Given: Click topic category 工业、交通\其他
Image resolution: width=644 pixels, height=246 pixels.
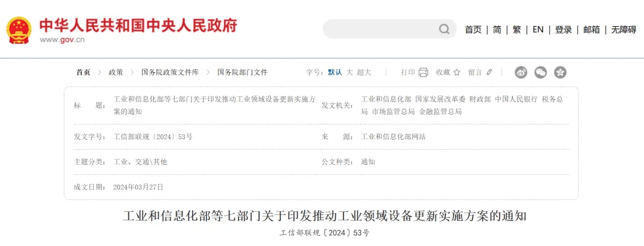Looking at the screenshot, I should click(140, 162).
